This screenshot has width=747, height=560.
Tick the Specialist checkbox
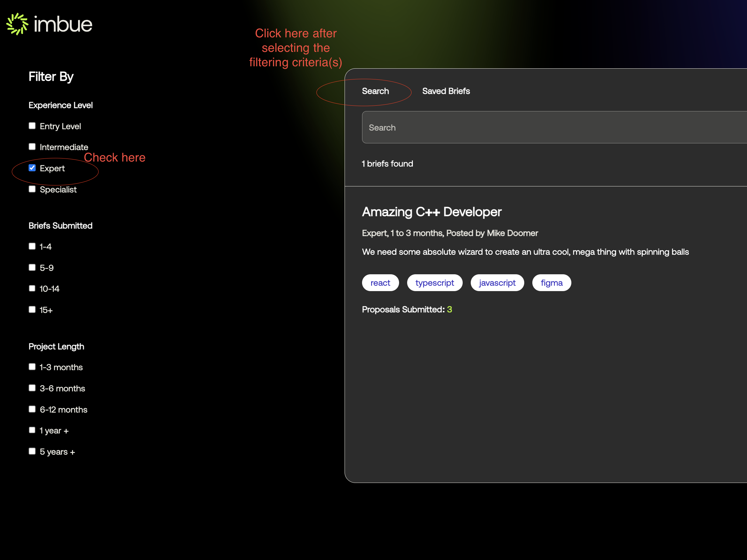pos(32,189)
